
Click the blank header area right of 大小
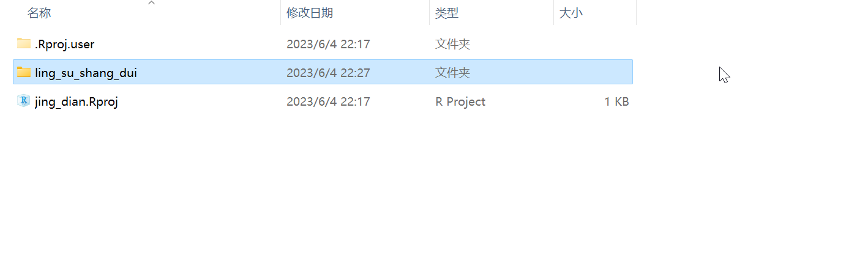pos(752,13)
